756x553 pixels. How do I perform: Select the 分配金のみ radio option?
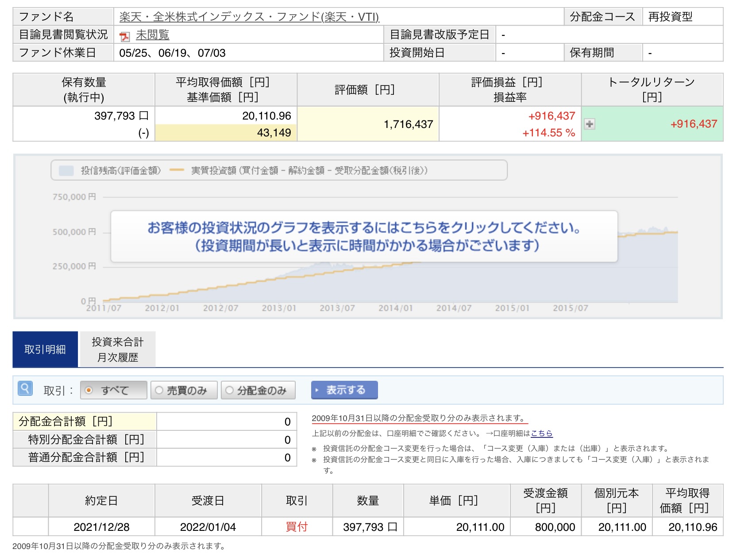(258, 390)
